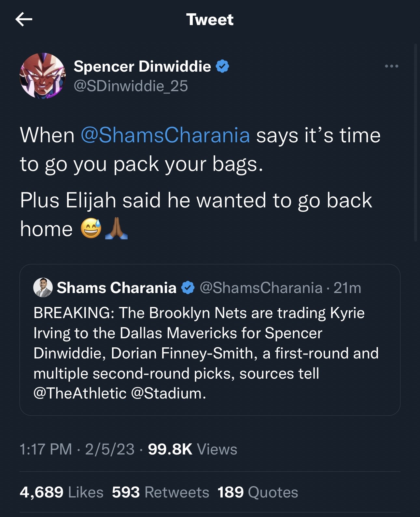Viewport: 420px width, 517px height.
Task: Tap Shams Charania's verified badge
Action: (188, 288)
